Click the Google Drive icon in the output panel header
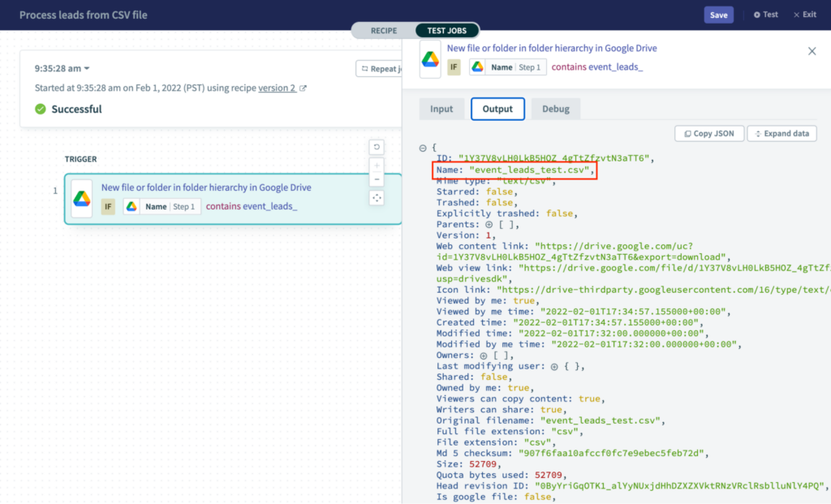Viewport: 831px width, 504px height. (428, 58)
